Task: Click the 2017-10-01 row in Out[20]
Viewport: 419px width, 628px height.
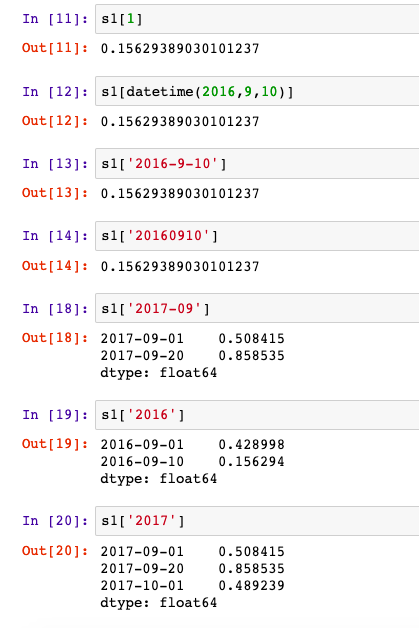Action: click(x=192, y=586)
